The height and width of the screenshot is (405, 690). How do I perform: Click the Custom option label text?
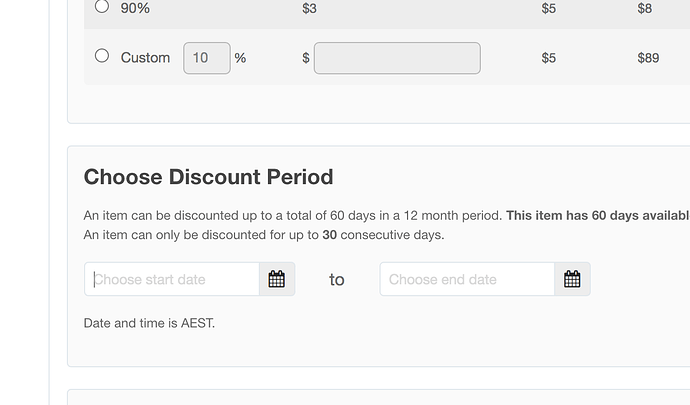click(145, 58)
